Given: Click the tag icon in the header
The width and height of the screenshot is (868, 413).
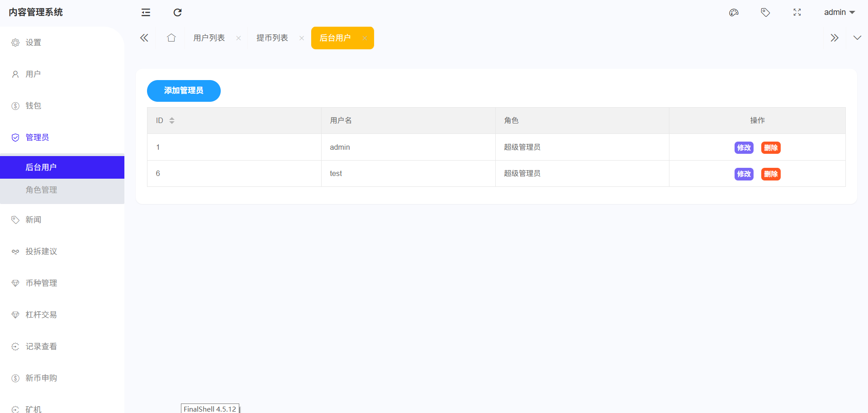Looking at the screenshot, I should (x=765, y=12).
